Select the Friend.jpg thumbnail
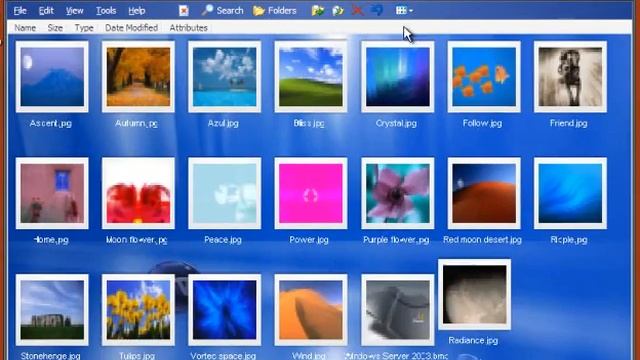This screenshot has width=640, height=360. point(570,76)
